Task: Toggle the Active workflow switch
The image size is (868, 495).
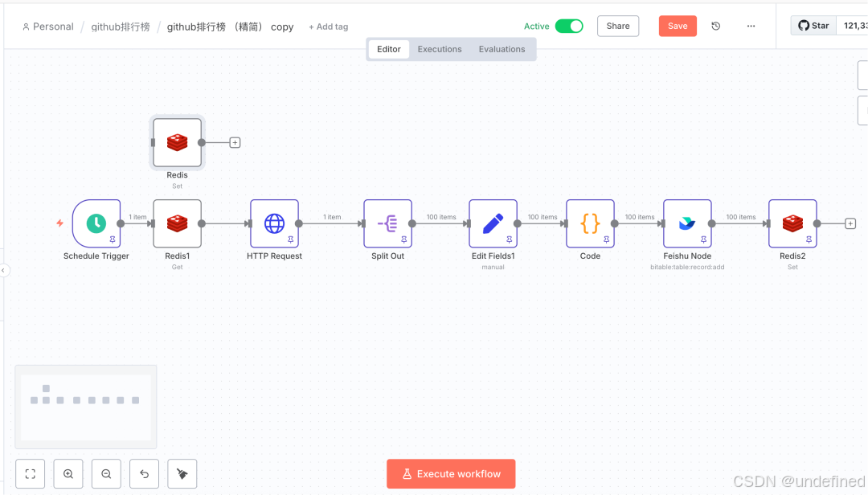Action: (x=569, y=26)
